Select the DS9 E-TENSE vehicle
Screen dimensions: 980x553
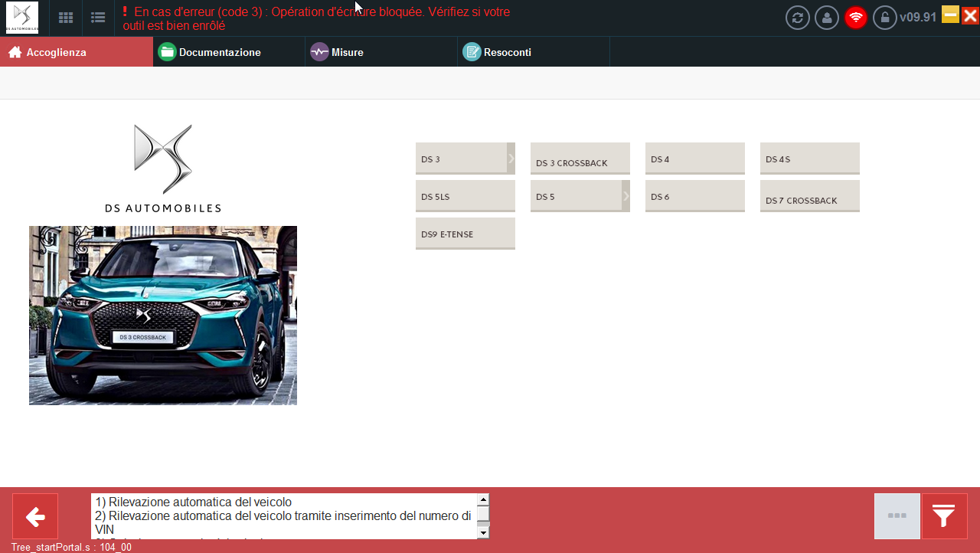pyautogui.click(x=465, y=234)
